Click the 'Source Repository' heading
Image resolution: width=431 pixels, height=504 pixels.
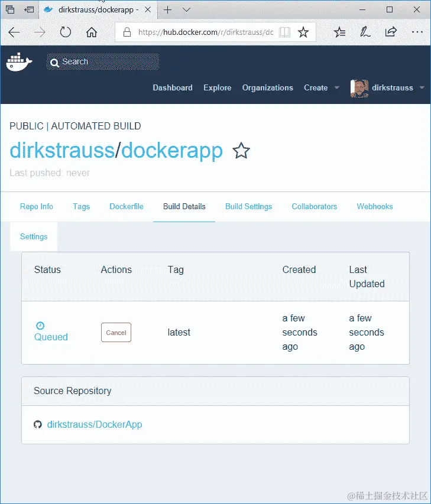pos(72,391)
